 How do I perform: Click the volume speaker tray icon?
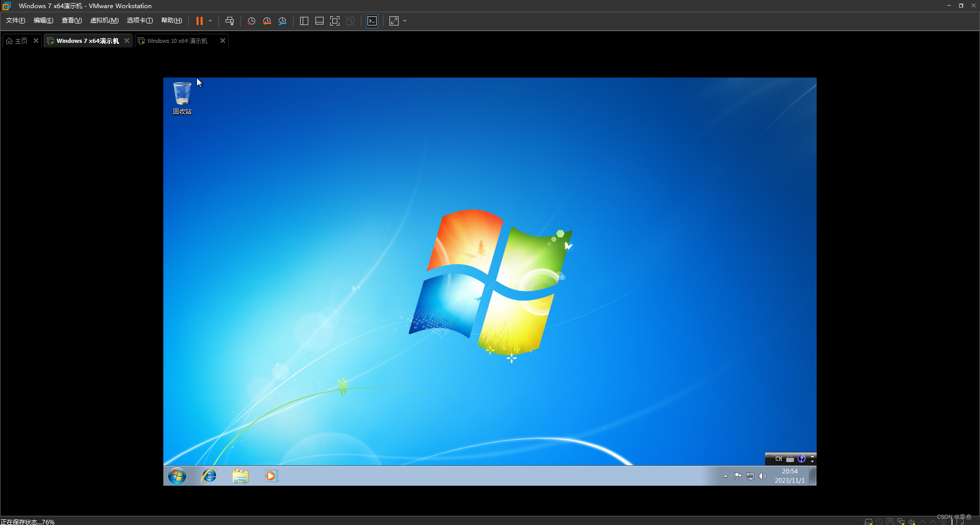point(763,476)
